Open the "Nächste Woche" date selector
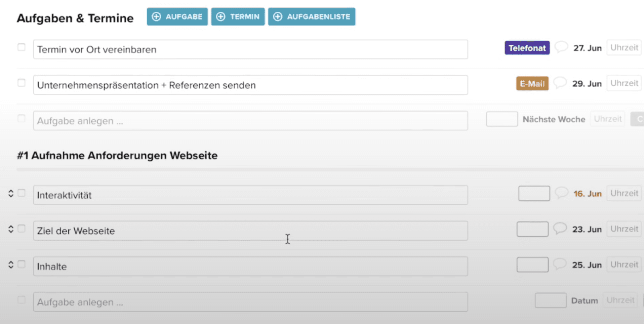Viewport: 644px width, 324px height. click(x=554, y=119)
